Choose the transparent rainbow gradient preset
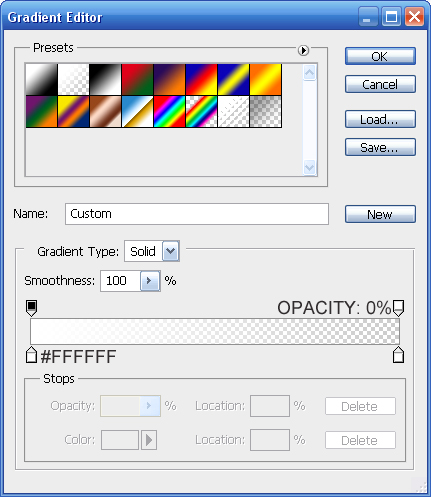431x497 pixels. point(201,112)
